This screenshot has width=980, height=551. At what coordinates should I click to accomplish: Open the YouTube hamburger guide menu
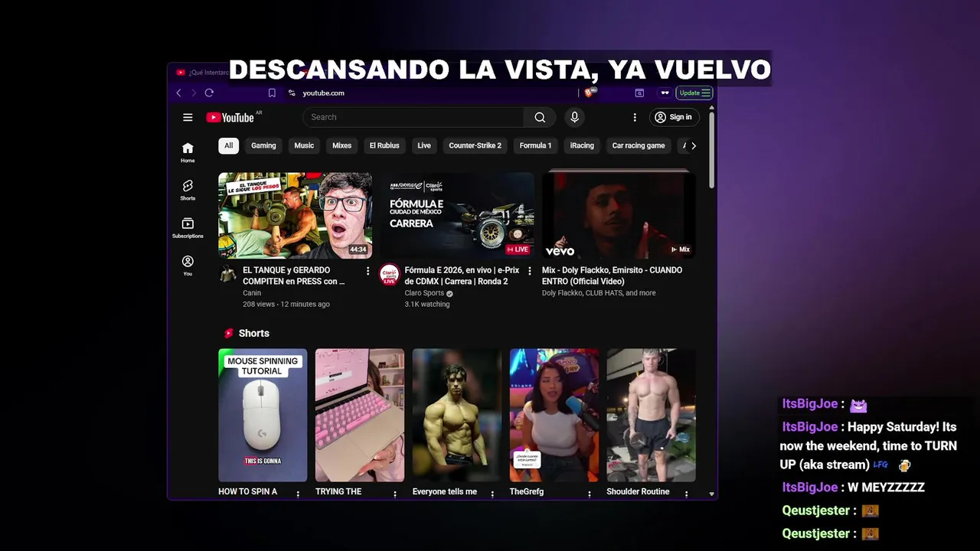(x=188, y=117)
